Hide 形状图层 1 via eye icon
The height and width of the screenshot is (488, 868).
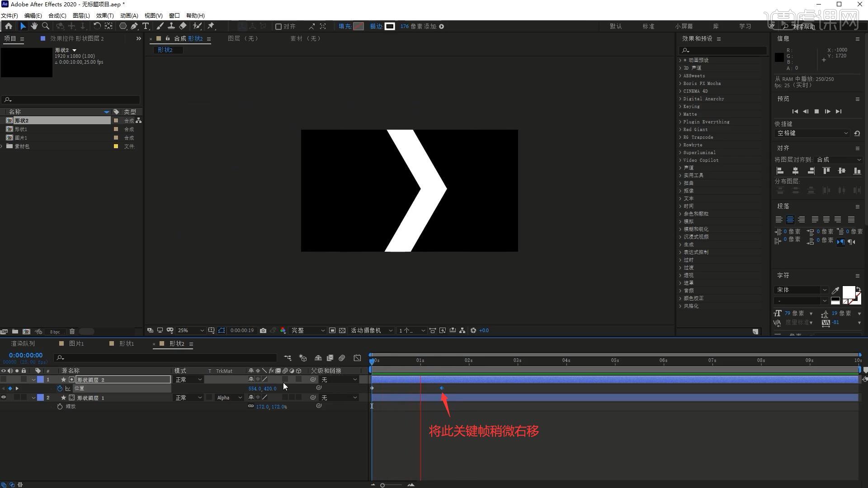4,398
